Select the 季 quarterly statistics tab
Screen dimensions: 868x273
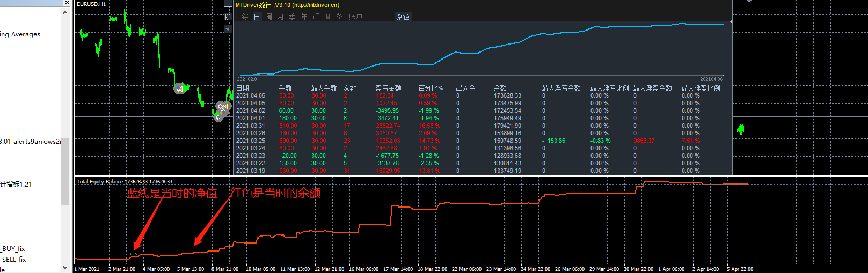(x=292, y=17)
